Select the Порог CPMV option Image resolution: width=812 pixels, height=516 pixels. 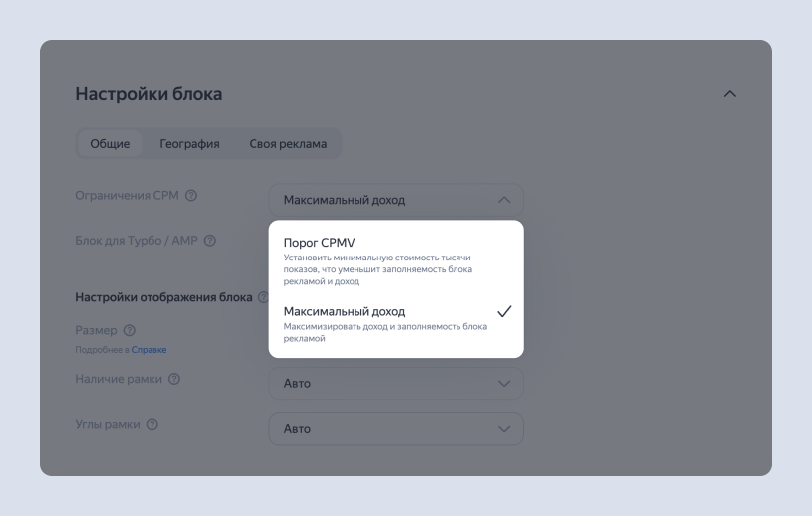[320, 243]
